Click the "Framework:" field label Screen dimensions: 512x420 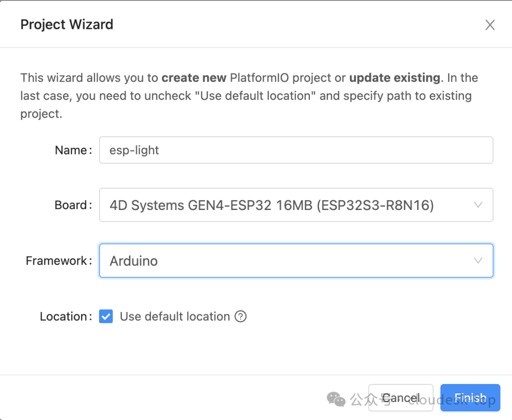(x=59, y=261)
